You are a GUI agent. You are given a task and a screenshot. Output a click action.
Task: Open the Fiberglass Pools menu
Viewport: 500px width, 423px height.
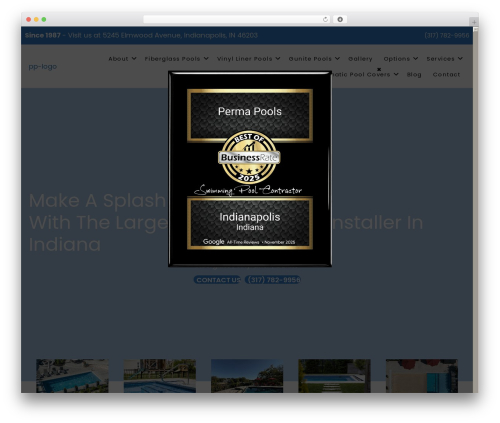(172, 59)
